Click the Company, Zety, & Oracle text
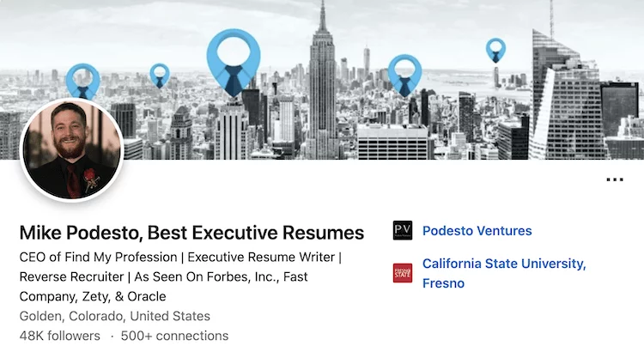This screenshot has width=644, height=346. coord(93,296)
